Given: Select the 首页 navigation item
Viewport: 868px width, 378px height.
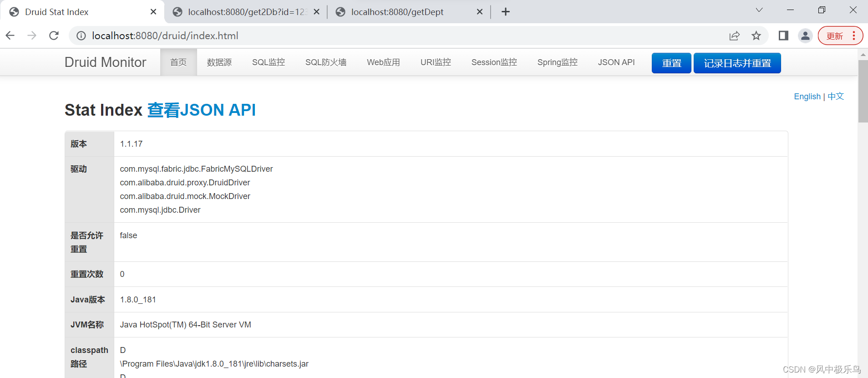Looking at the screenshot, I should pos(178,62).
